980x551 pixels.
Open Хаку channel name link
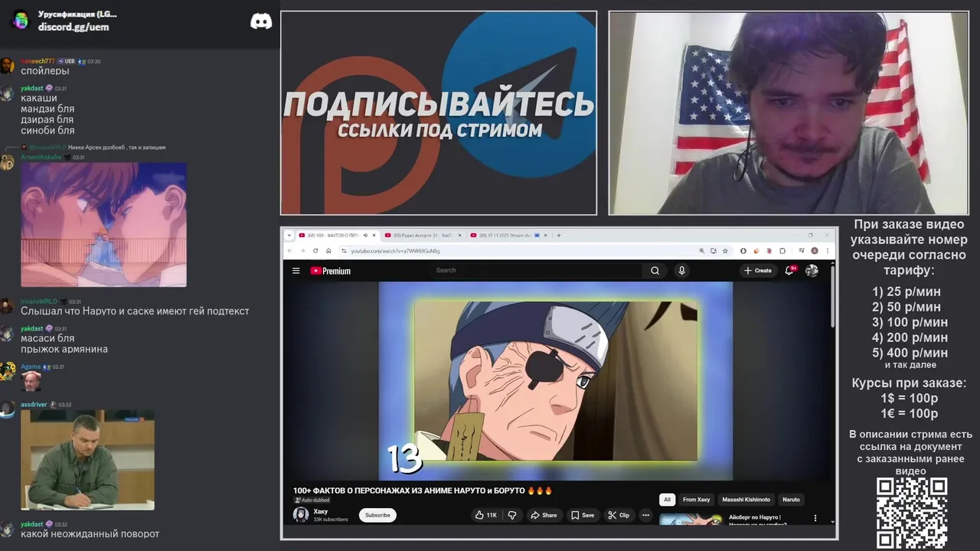[x=321, y=511]
